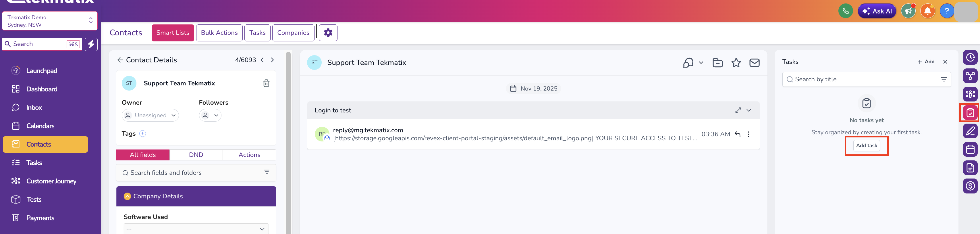Click the Search fields and folders input
The width and height of the screenshot is (980, 234).
coord(196,173)
